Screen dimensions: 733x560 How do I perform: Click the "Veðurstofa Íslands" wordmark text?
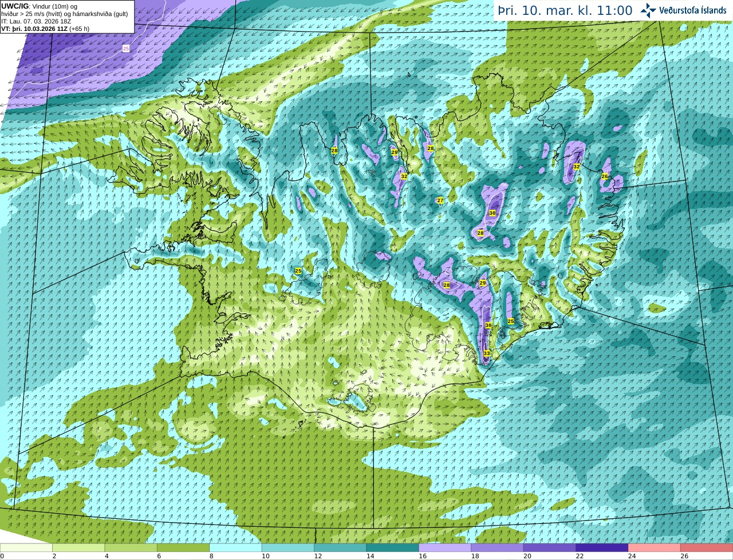692,10
